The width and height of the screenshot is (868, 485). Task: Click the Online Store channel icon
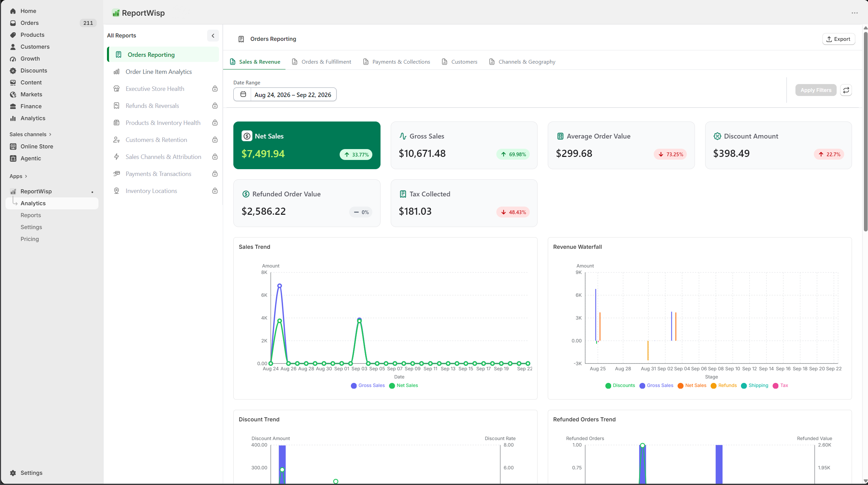point(13,146)
